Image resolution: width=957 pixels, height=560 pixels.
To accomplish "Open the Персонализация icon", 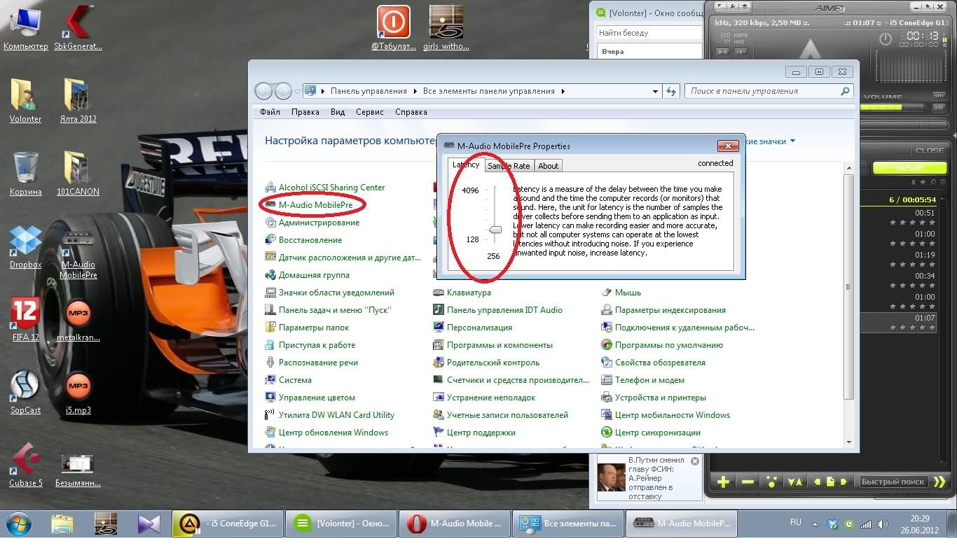I will click(x=439, y=328).
